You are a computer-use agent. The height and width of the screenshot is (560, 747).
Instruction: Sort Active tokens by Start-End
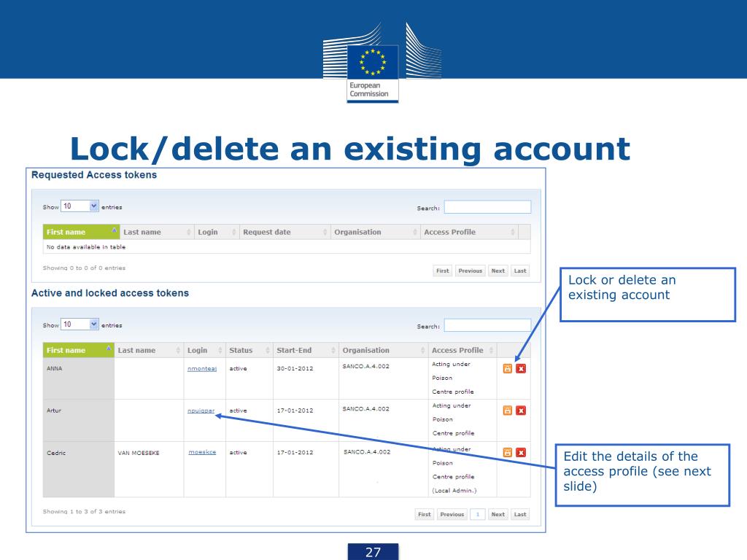click(x=306, y=350)
